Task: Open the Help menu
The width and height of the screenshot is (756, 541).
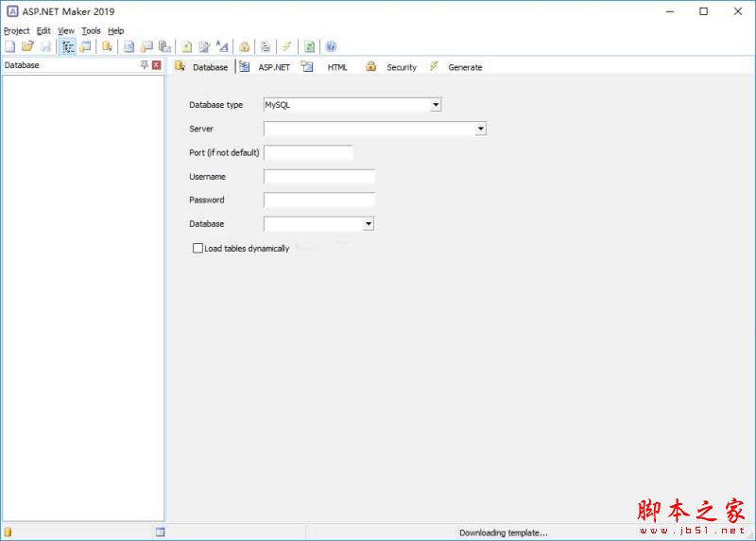Action: (x=115, y=31)
